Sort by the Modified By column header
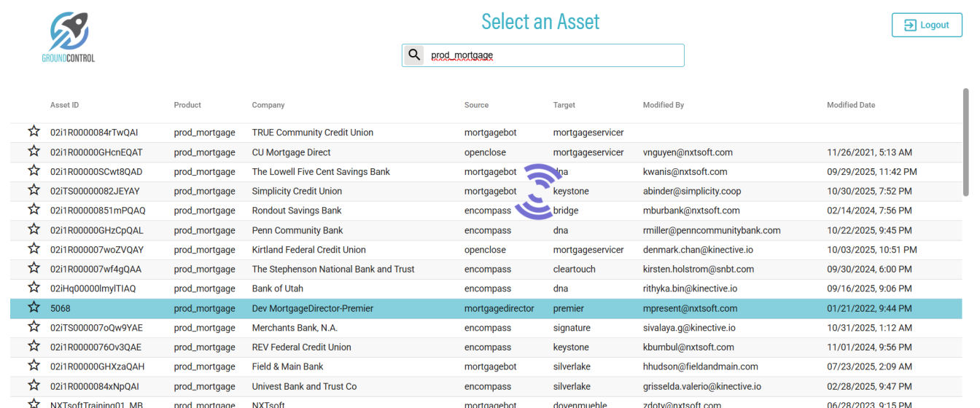 664,105
